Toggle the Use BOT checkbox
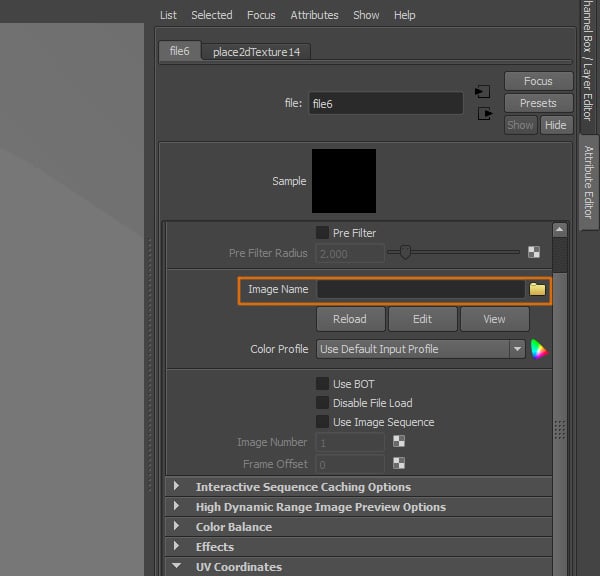600x576 pixels. [x=322, y=384]
